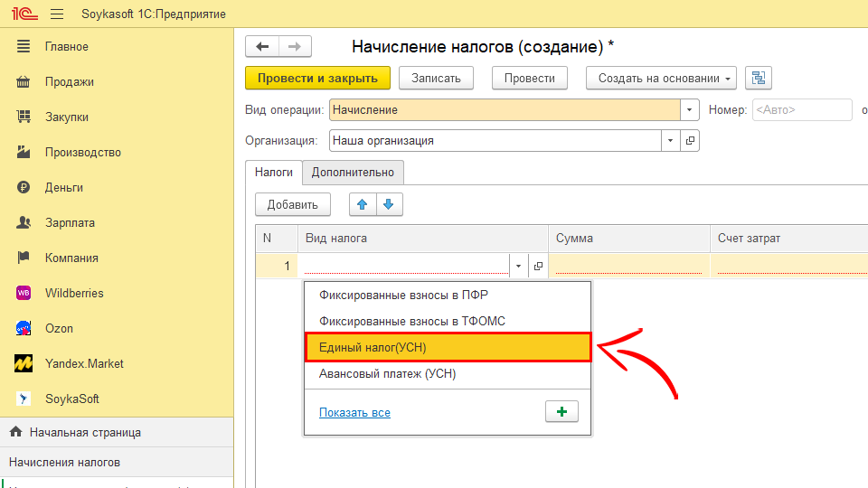The height and width of the screenshot is (488, 868).
Task: Click the Записать button
Action: (436, 78)
